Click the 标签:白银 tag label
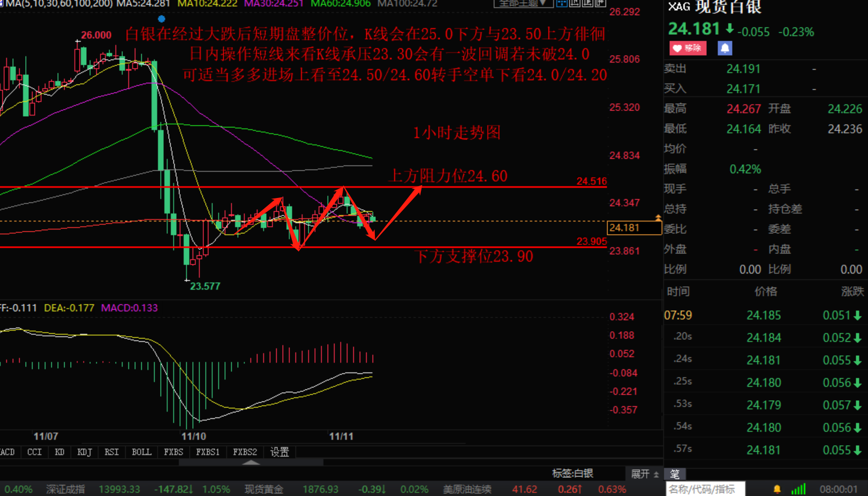The height and width of the screenshot is (496, 868). (572, 474)
